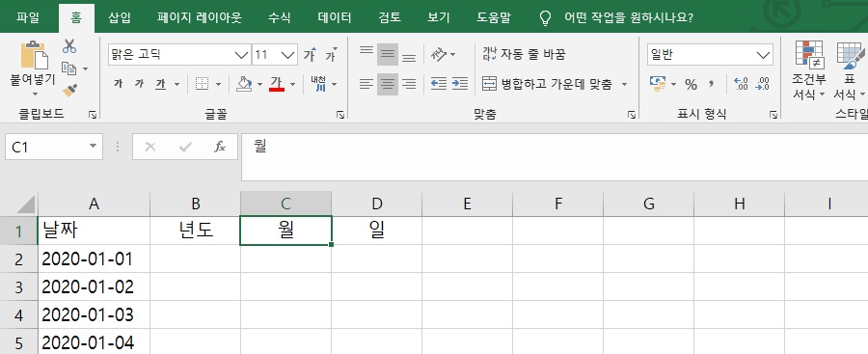Increase font size with the large 가 icon

310,55
